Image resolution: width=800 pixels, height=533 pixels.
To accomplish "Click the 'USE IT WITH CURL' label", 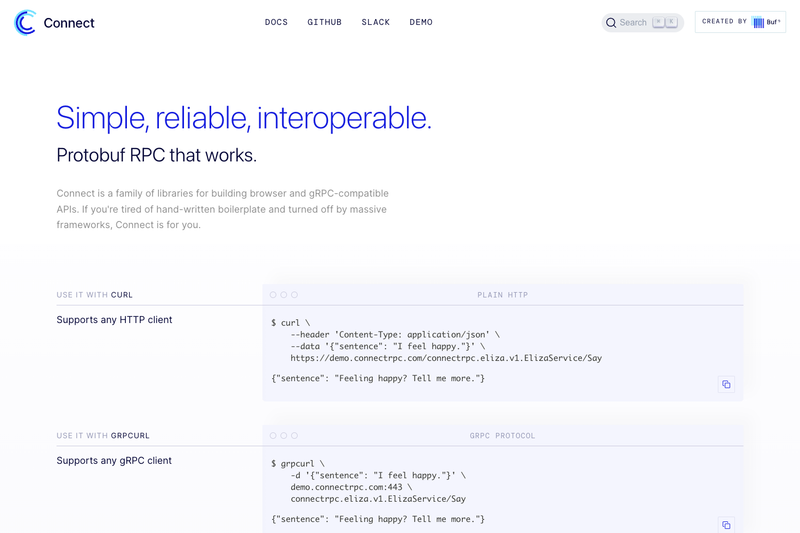I will pyautogui.click(x=94, y=295).
